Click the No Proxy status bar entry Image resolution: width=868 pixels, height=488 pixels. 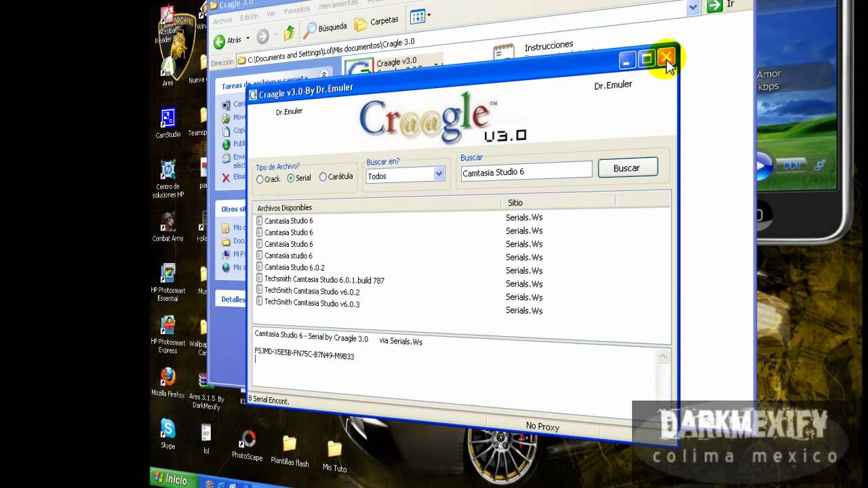(542, 426)
